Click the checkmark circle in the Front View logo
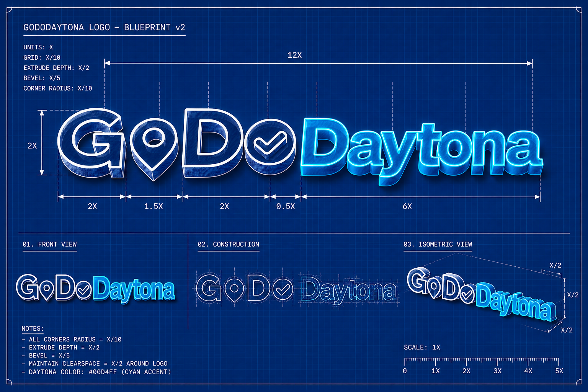Viewport: 588px width, 392px height. (x=83, y=290)
